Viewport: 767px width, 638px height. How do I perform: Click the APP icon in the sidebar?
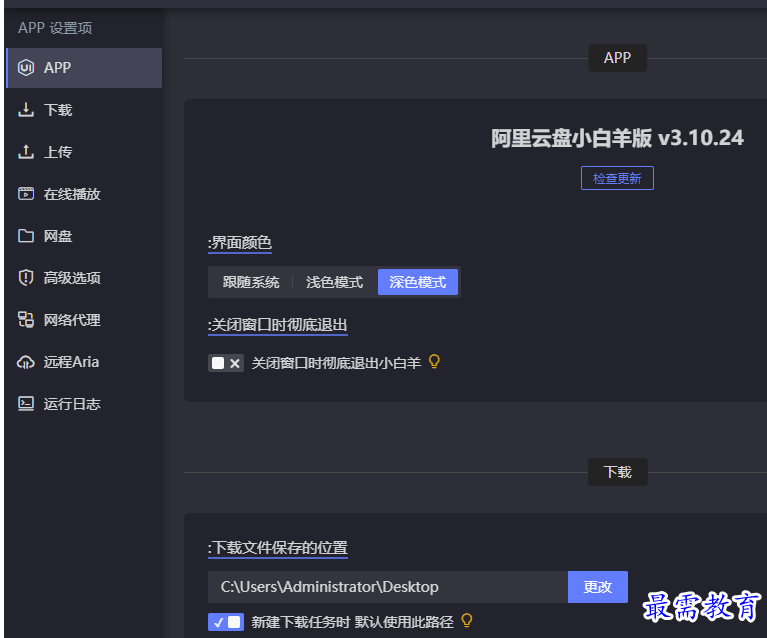[26, 68]
